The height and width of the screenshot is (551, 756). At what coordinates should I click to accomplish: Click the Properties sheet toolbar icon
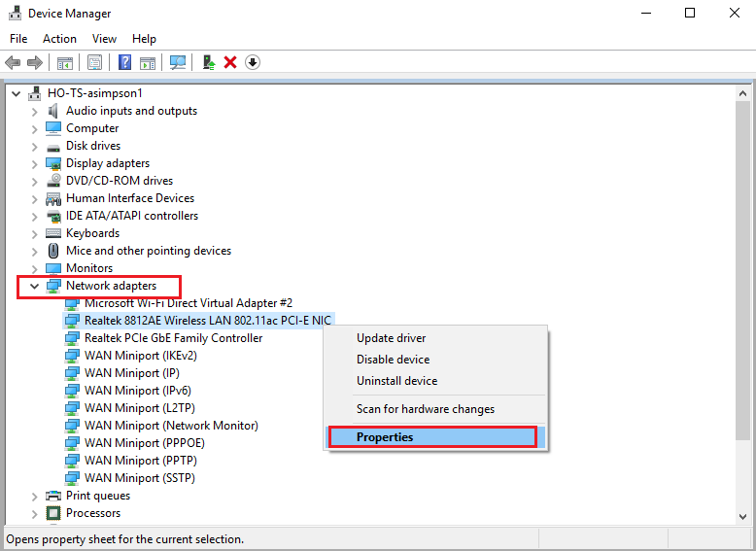[94, 62]
